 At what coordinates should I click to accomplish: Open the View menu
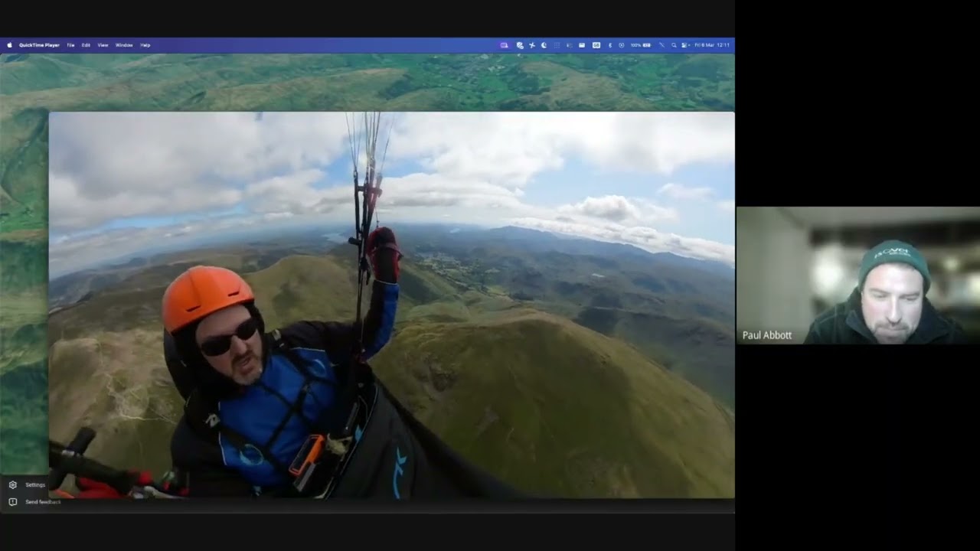pos(103,45)
